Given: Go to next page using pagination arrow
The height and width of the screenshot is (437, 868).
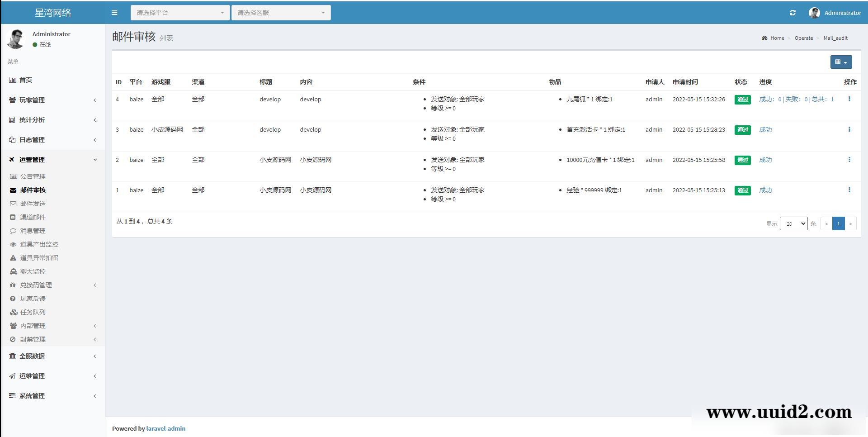Looking at the screenshot, I should 850,223.
